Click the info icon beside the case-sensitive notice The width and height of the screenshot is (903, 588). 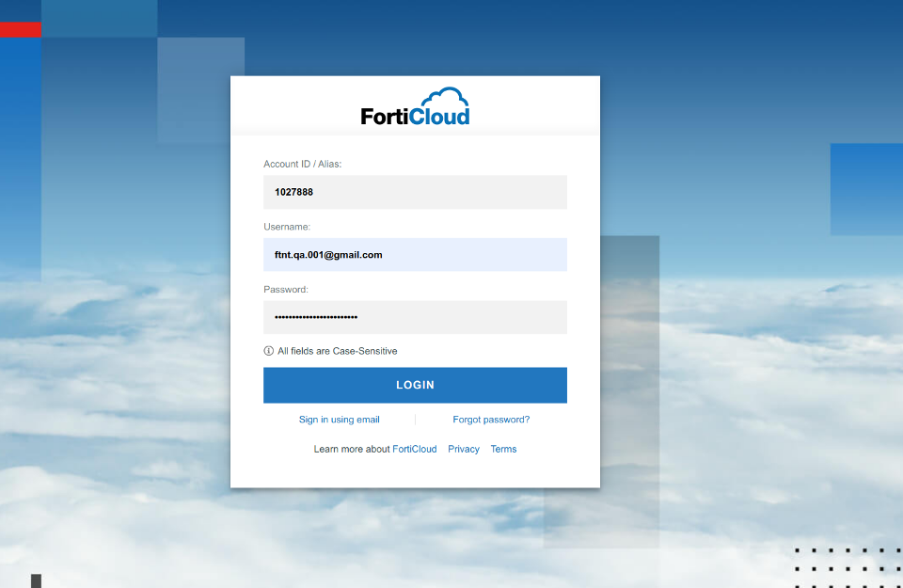click(x=267, y=350)
